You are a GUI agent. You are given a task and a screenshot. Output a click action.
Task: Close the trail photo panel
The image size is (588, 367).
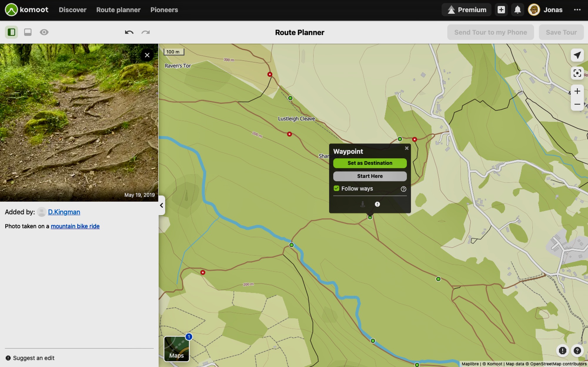tap(147, 55)
